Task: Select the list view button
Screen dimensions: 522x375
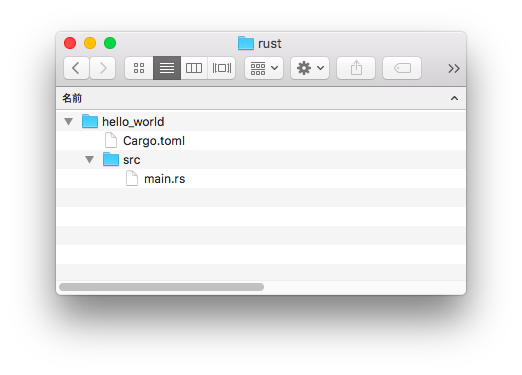Action: [x=167, y=68]
